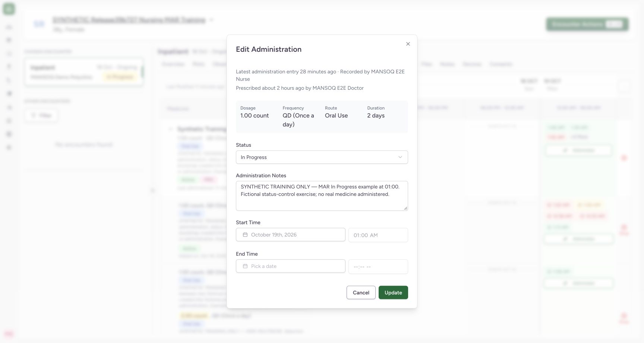Click 'Prescribed about 2 hours ago' text line

(300, 88)
